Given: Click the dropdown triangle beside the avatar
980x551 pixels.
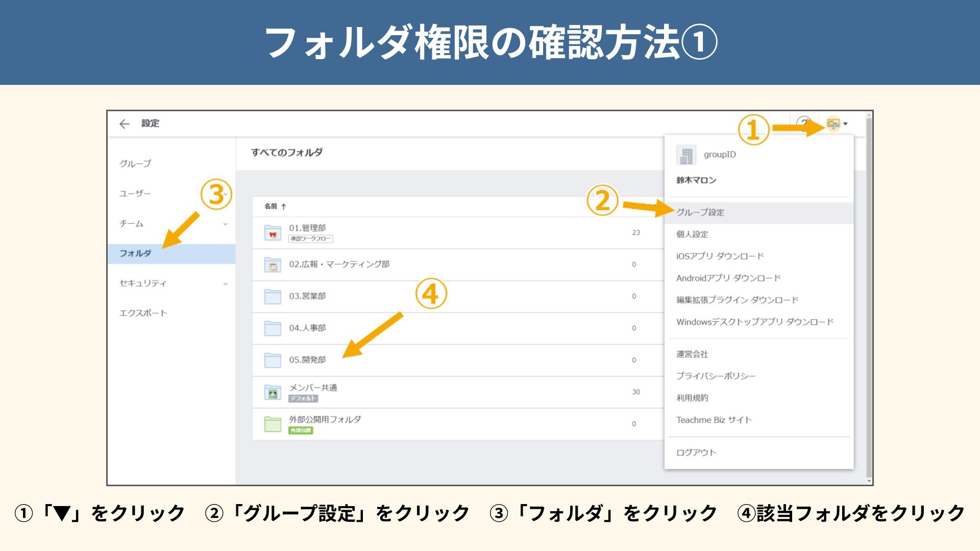Looking at the screenshot, I should click(846, 124).
